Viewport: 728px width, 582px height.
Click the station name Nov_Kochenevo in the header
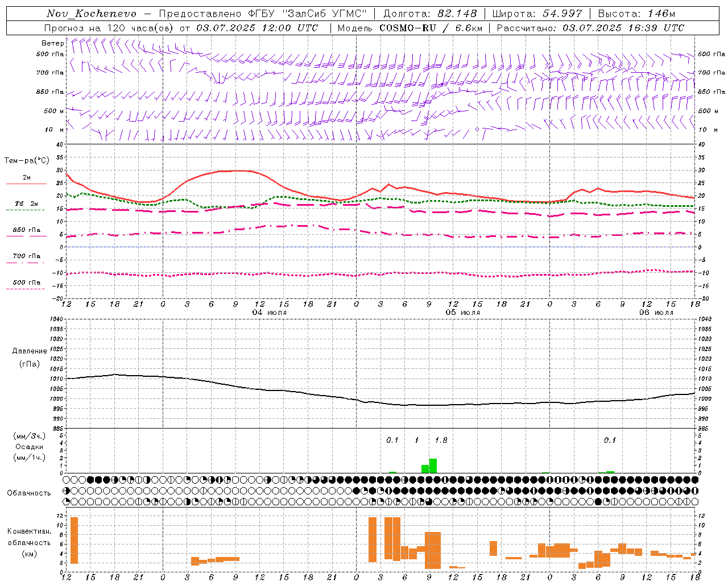pos(92,14)
